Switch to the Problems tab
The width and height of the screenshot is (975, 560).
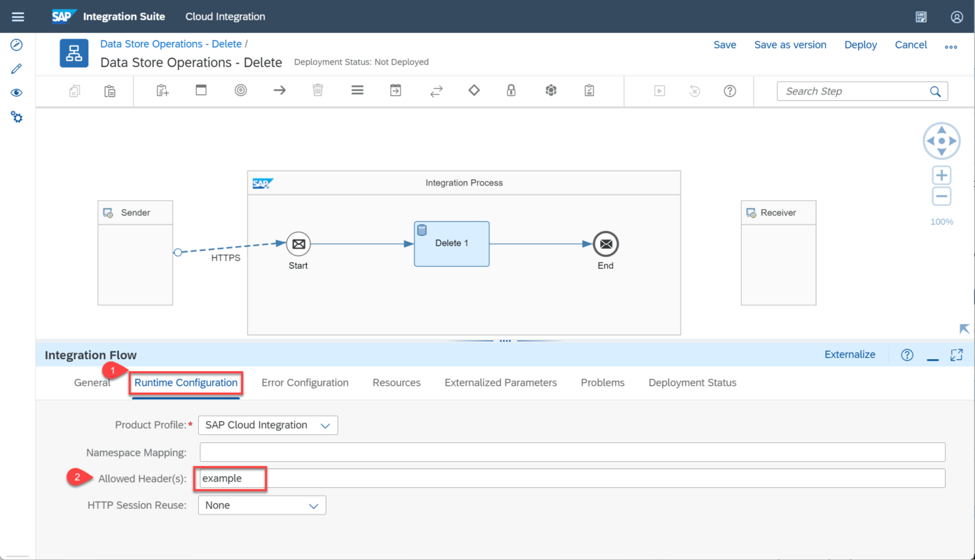coord(602,383)
